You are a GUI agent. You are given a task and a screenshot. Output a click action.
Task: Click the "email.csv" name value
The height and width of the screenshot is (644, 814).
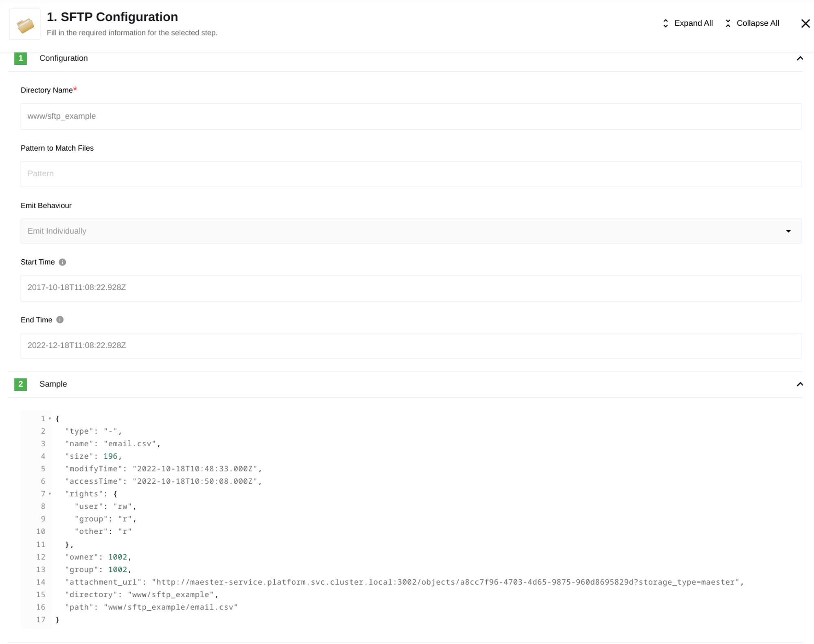point(129,444)
